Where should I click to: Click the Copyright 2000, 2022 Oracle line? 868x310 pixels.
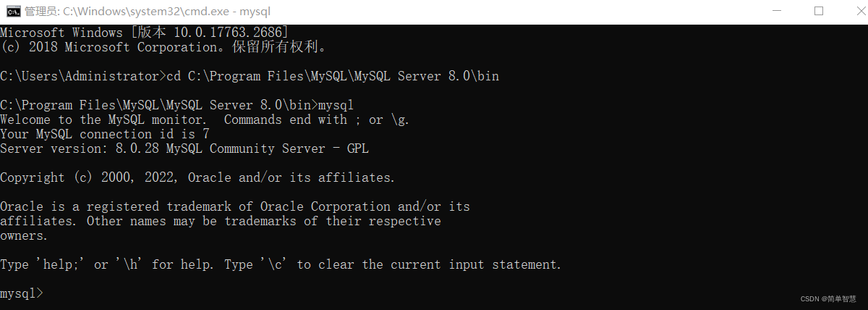[197, 177]
